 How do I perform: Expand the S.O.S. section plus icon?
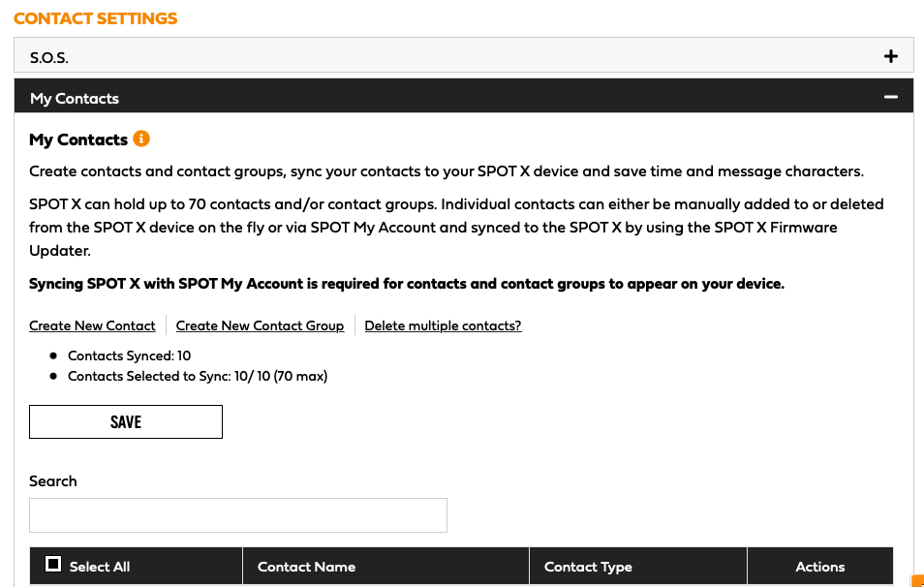click(890, 56)
